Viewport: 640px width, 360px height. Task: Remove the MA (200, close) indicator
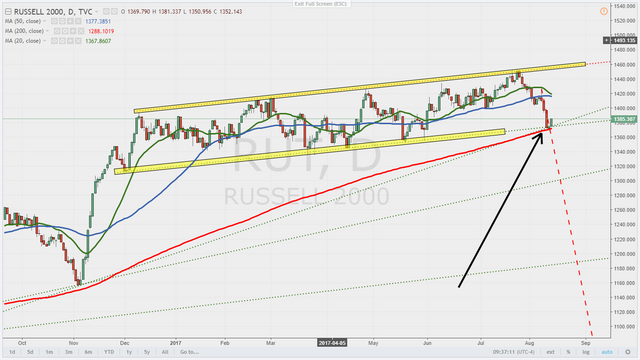click(x=81, y=31)
